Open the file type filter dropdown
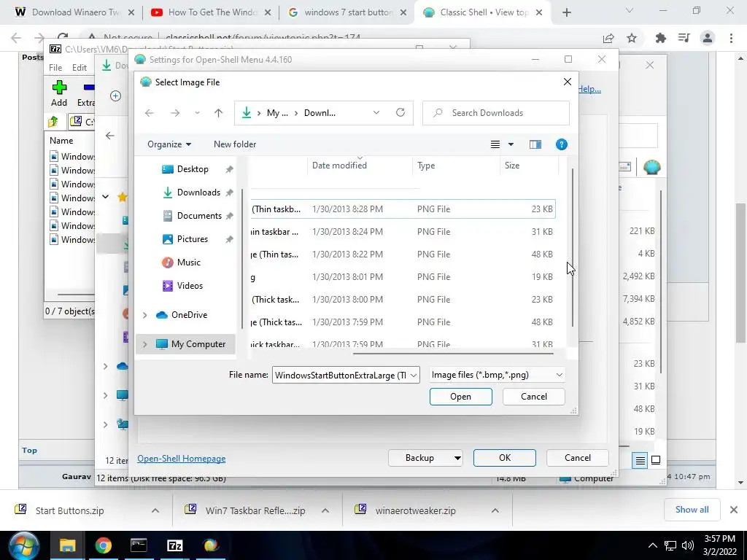The height and width of the screenshot is (560, 747). 497,375
